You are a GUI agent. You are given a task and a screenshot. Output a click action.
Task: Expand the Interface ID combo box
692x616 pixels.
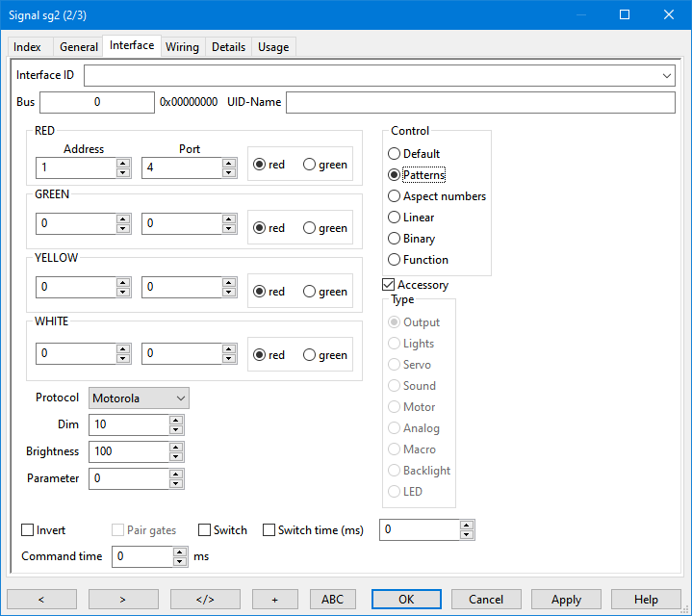(667, 75)
